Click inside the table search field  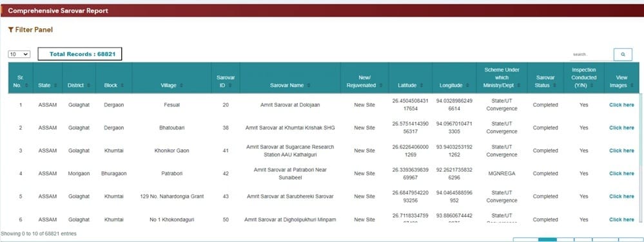click(x=591, y=54)
